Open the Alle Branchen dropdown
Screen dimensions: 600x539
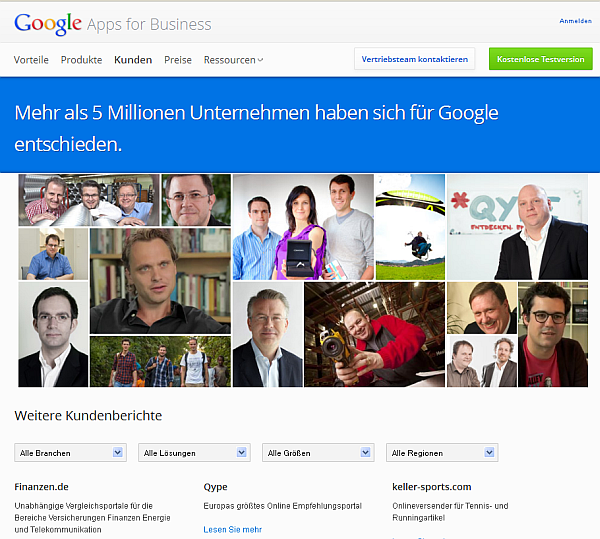point(70,453)
